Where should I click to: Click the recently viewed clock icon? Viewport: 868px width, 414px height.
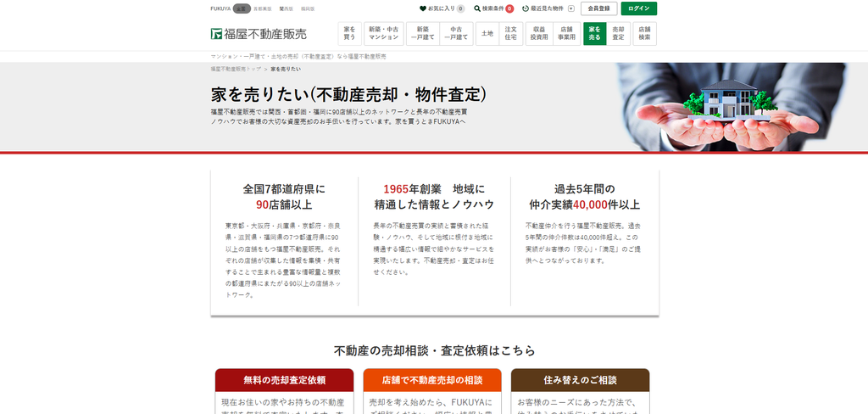pyautogui.click(x=526, y=8)
